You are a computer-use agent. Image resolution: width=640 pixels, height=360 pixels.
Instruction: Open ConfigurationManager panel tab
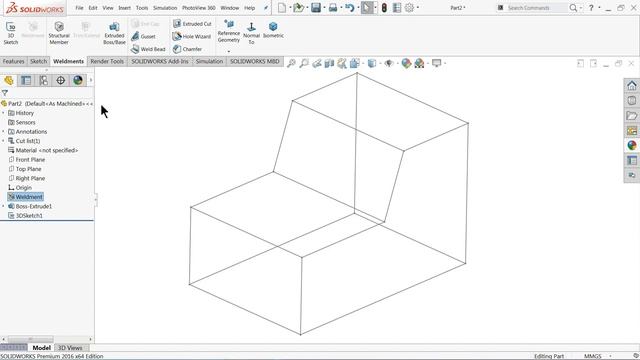pyautogui.click(x=43, y=80)
